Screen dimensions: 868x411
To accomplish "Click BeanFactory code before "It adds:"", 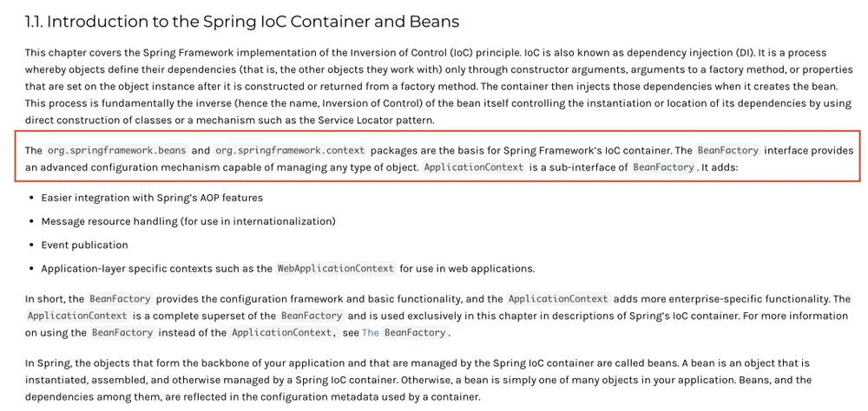I will (664, 167).
